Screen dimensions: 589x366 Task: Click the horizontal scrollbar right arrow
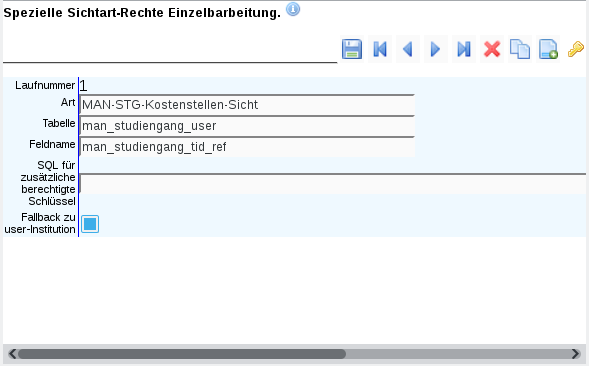point(575,354)
